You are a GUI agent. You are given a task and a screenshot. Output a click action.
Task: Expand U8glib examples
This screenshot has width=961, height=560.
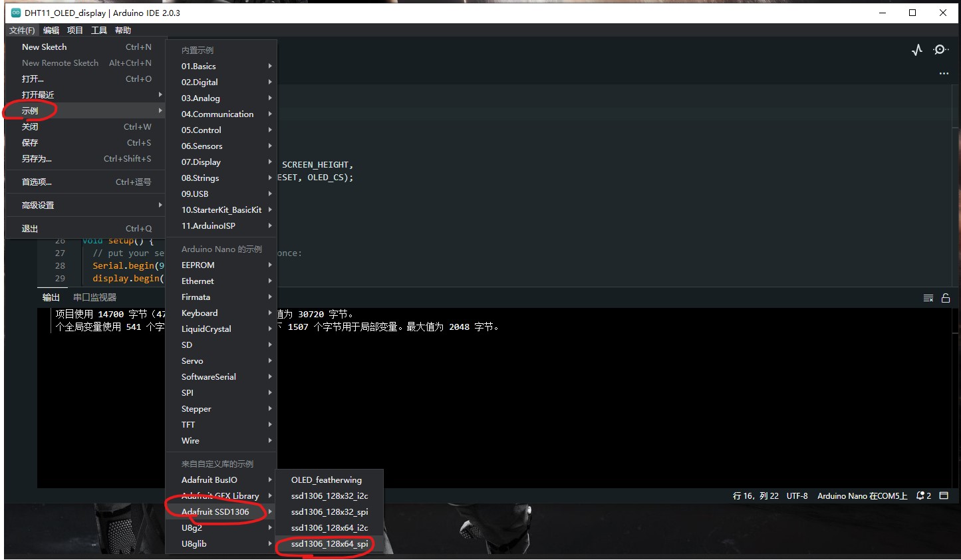[x=221, y=544]
